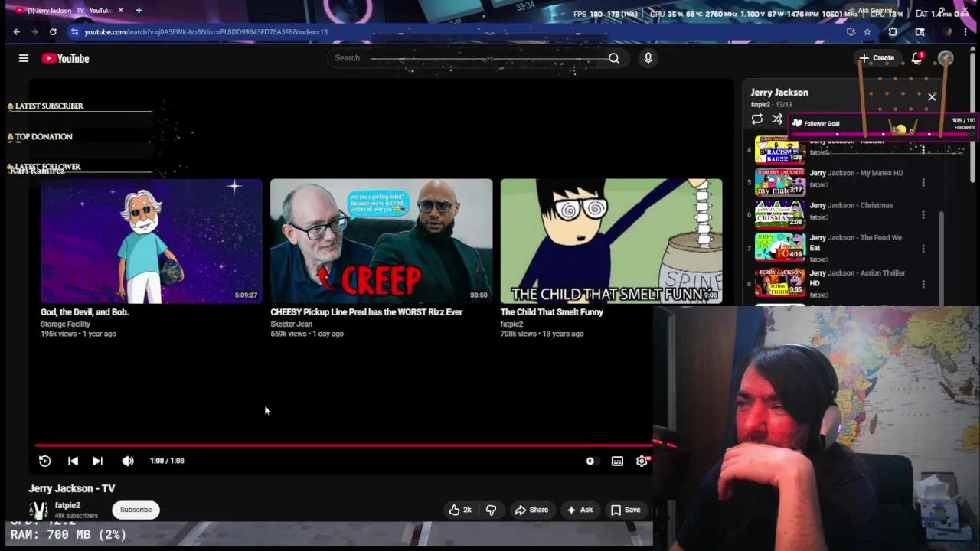
Task: Subscribe to the fatpie2 channel
Action: [x=136, y=510]
